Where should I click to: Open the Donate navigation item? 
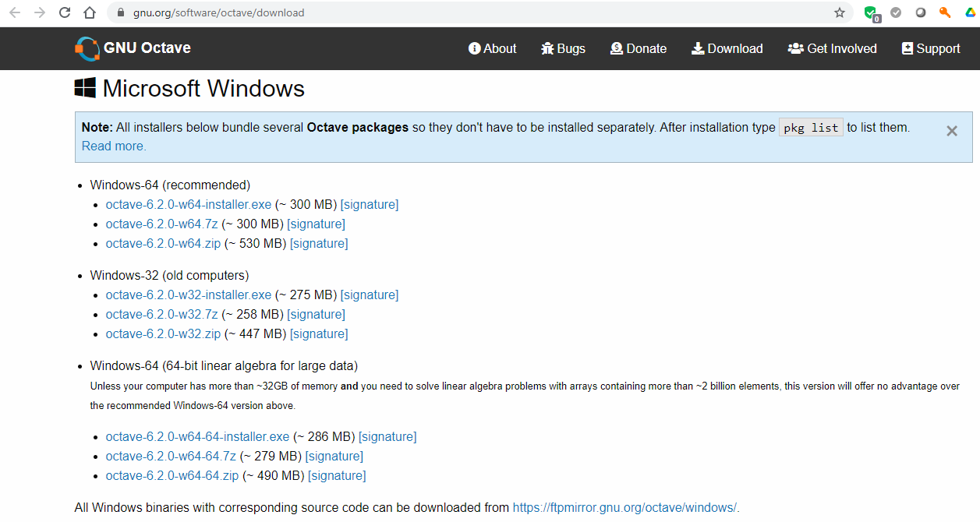click(639, 48)
